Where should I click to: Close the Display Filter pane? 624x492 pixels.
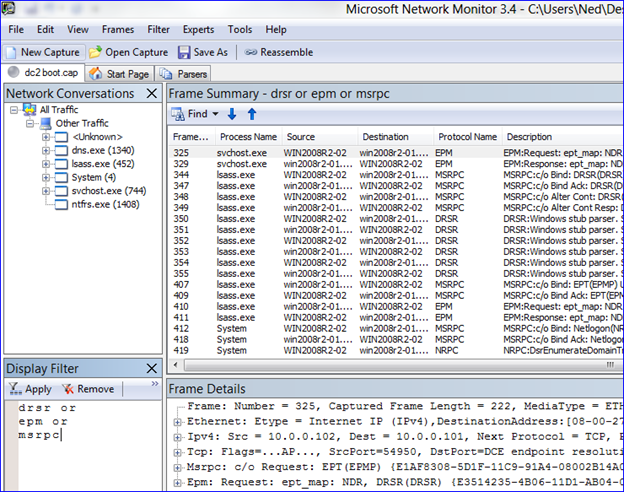coord(152,368)
